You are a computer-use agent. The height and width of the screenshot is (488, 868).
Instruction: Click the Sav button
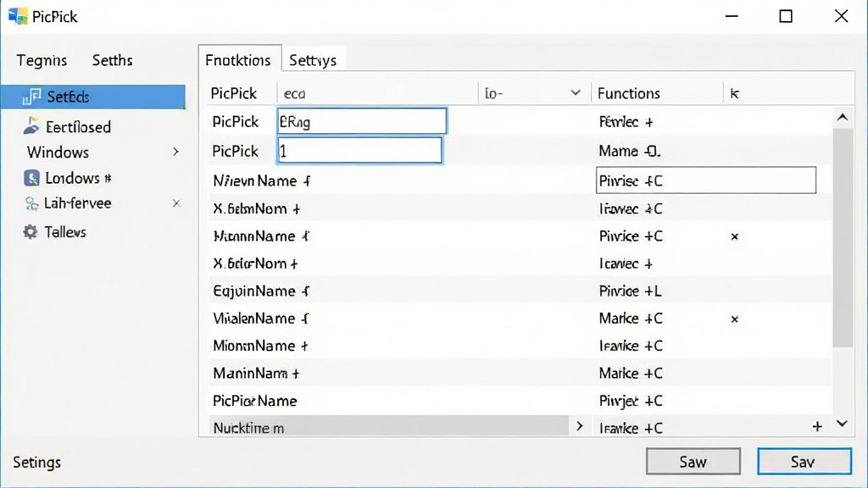point(804,462)
